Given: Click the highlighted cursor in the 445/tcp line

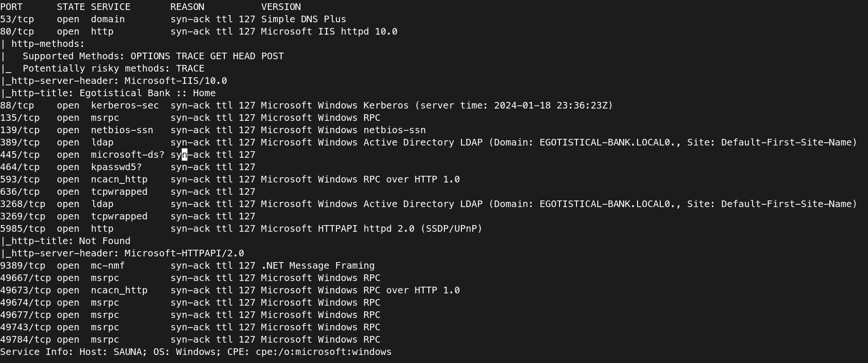Looking at the screenshot, I should (185, 154).
